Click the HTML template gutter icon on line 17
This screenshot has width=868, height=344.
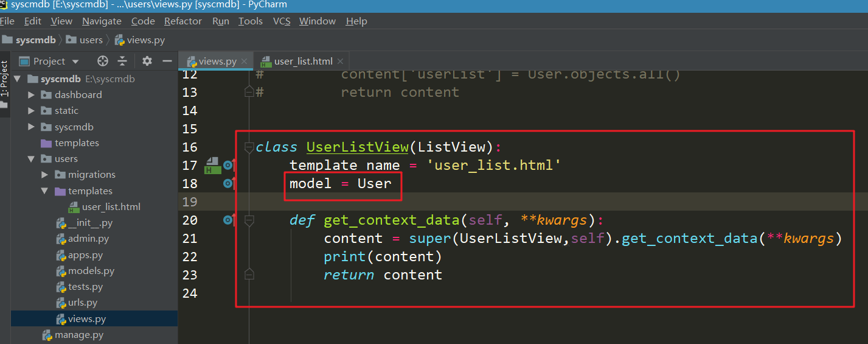click(x=212, y=165)
